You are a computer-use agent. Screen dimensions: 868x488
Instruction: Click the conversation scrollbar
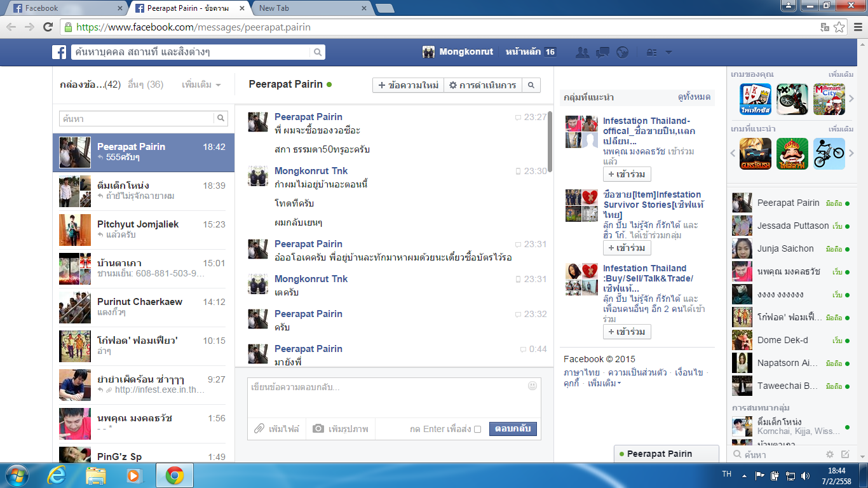(550, 141)
